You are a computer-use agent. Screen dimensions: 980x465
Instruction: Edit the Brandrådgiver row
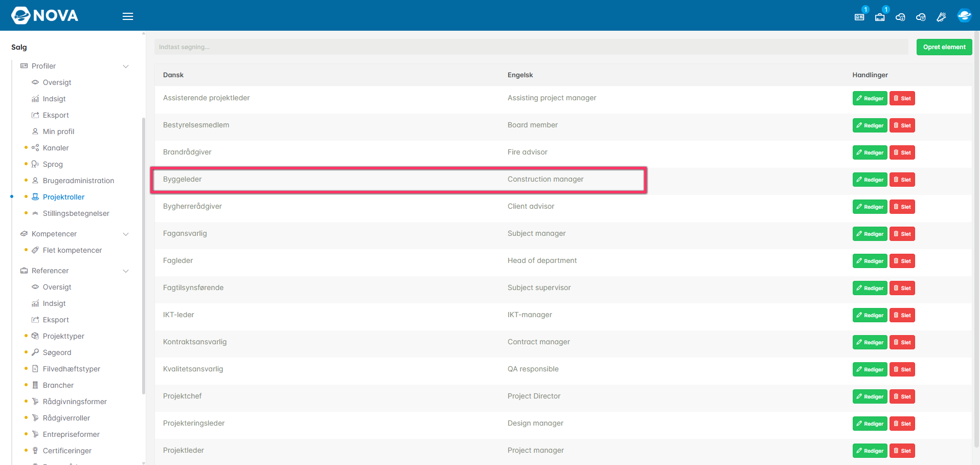coord(870,152)
